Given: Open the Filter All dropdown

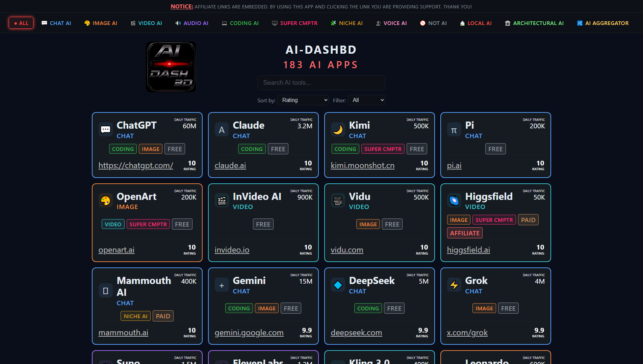Looking at the screenshot, I should point(366,100).
